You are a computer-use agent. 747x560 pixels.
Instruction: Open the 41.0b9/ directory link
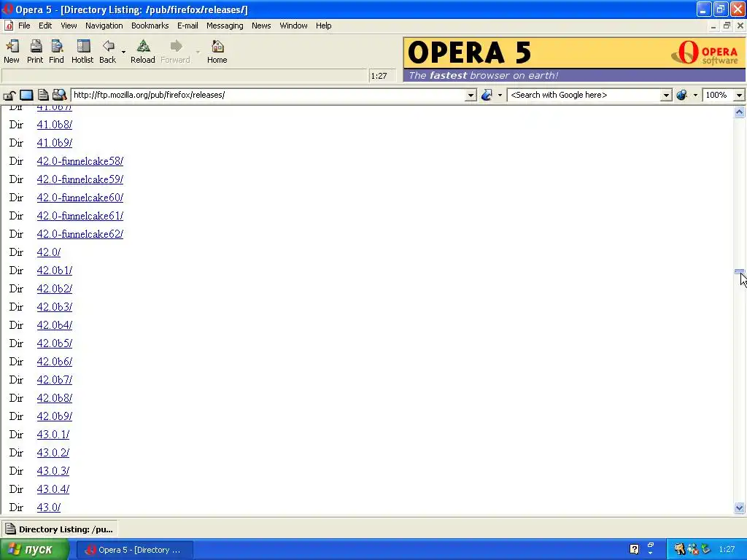pos(55,143)
